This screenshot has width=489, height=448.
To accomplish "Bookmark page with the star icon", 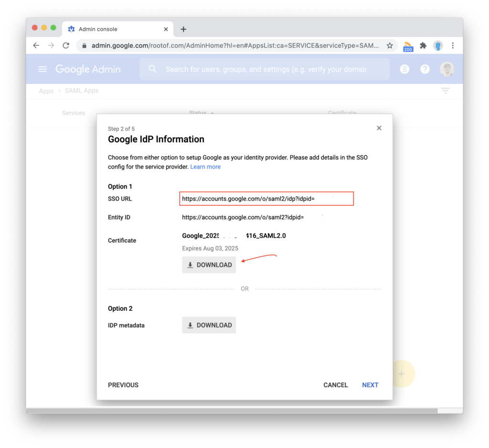I will [x=390, y=45].
